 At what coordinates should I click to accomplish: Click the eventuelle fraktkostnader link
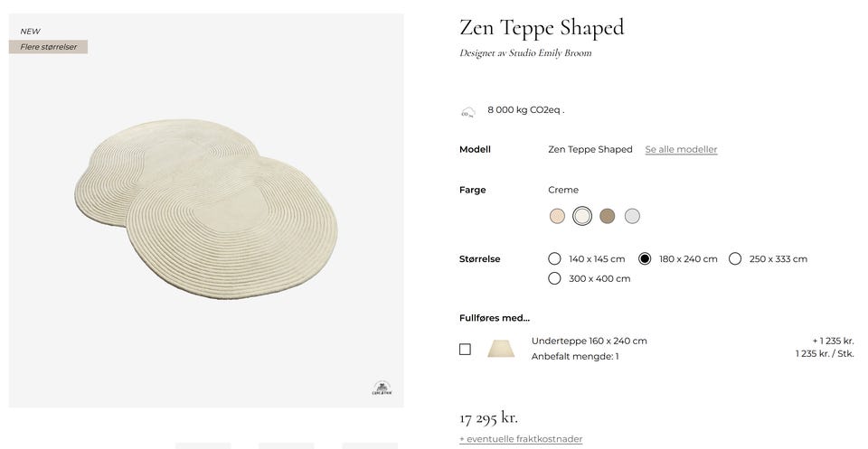click(521, 439)
